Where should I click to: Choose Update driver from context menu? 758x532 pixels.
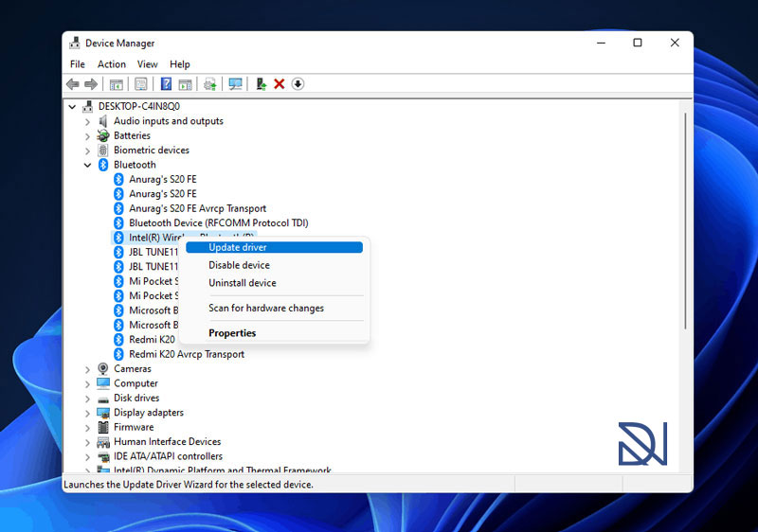point(274,247)
